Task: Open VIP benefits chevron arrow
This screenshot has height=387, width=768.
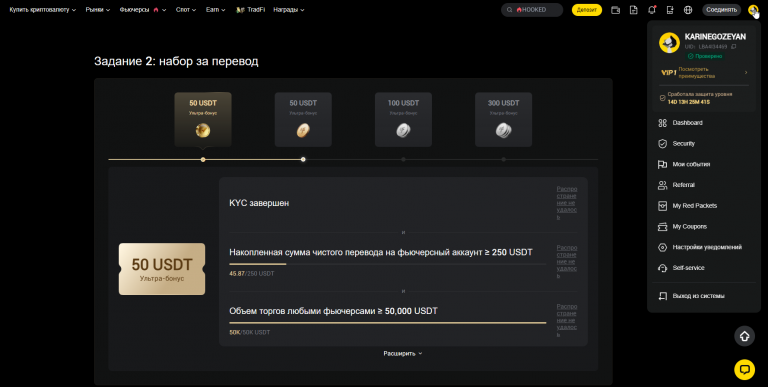Action: [746, 73]
